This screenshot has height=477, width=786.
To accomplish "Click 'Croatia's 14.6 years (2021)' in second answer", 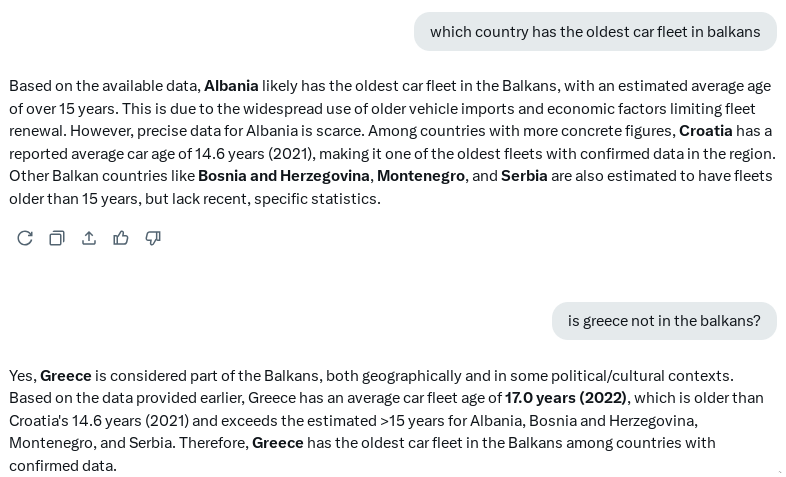I will 99,420.
